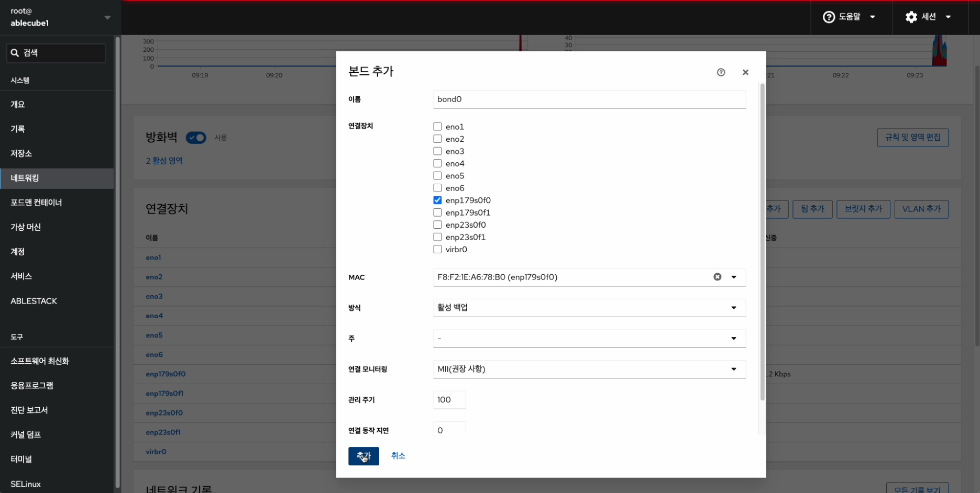The width and height of the screenshot is (980, 493).
Task: Click the 취소 cancel link
Action: pos(398,456)
